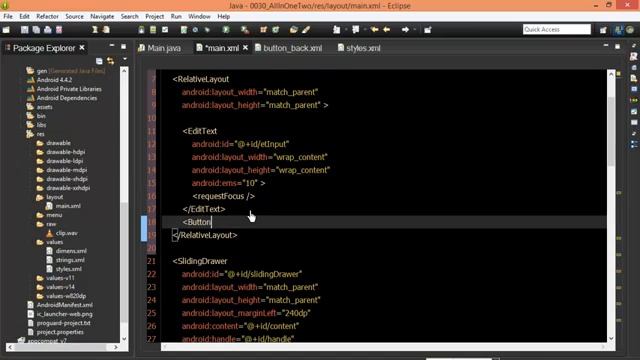Click the Quick Access search field
640x360 pixels.
coord(557,29)
